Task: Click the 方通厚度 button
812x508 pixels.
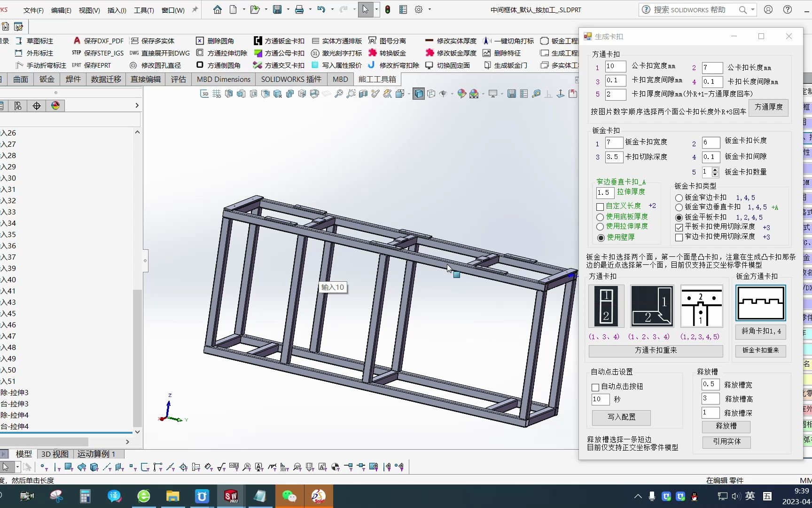Action: click(769, 108)
